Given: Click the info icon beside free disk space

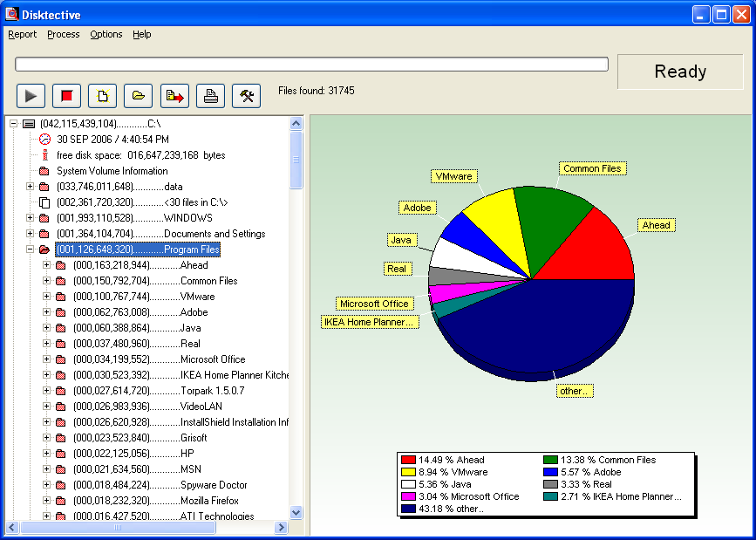Looking at the screenshot, I should point(44,155).
